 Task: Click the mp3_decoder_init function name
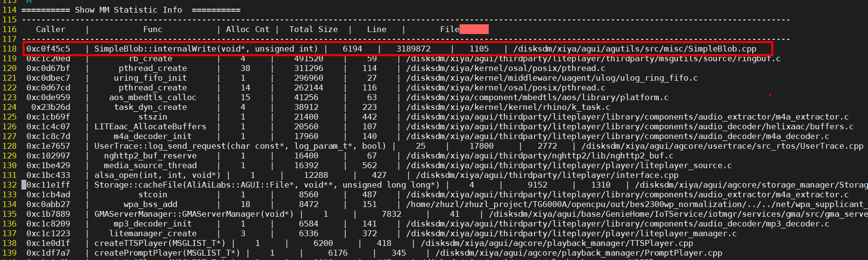[x=153, y=224]
